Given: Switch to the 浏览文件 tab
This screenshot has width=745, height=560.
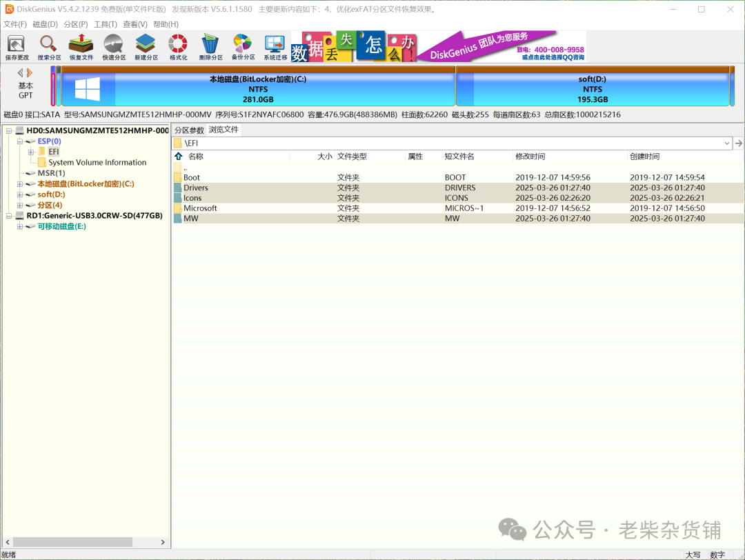Looking at the screenshot, I should click(x=223, y=130).
